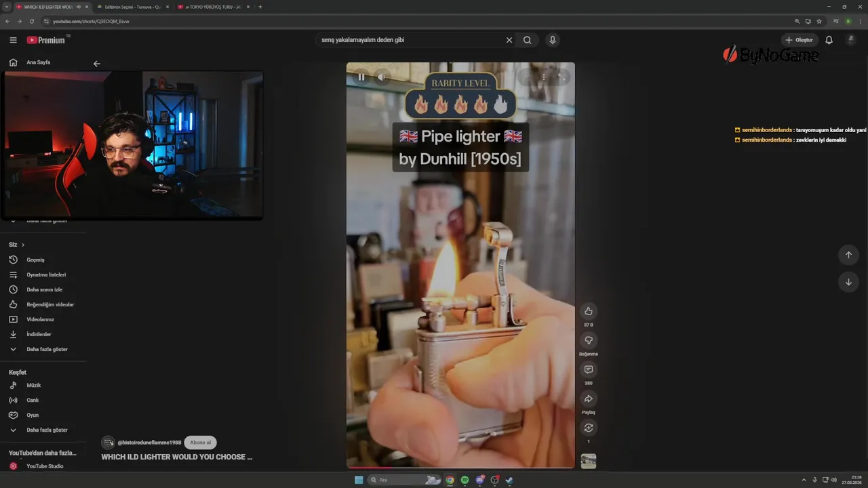
Task: Open the notifications bell
Action: pos(829,40)
